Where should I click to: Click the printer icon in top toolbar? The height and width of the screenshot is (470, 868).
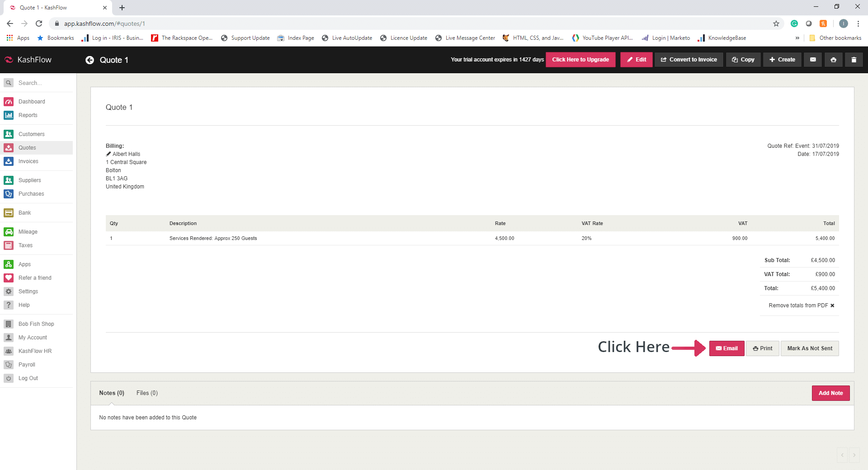pos(833,60)
